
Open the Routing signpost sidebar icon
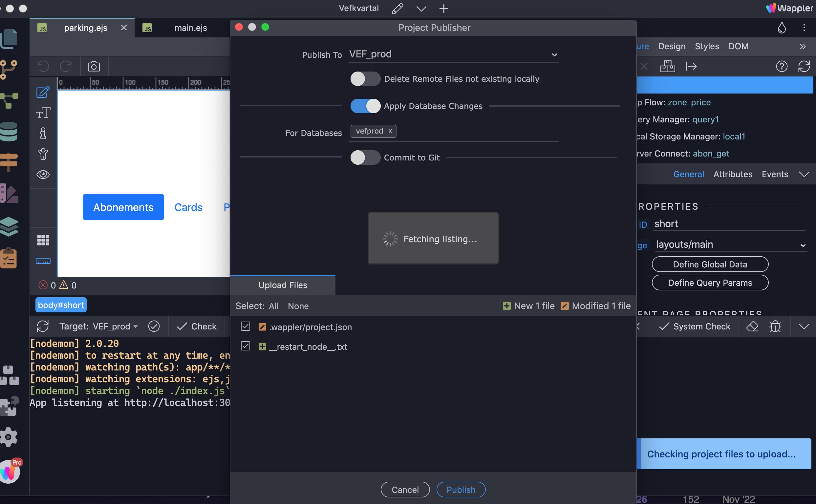pyautogui.click(x=9, y=162)
